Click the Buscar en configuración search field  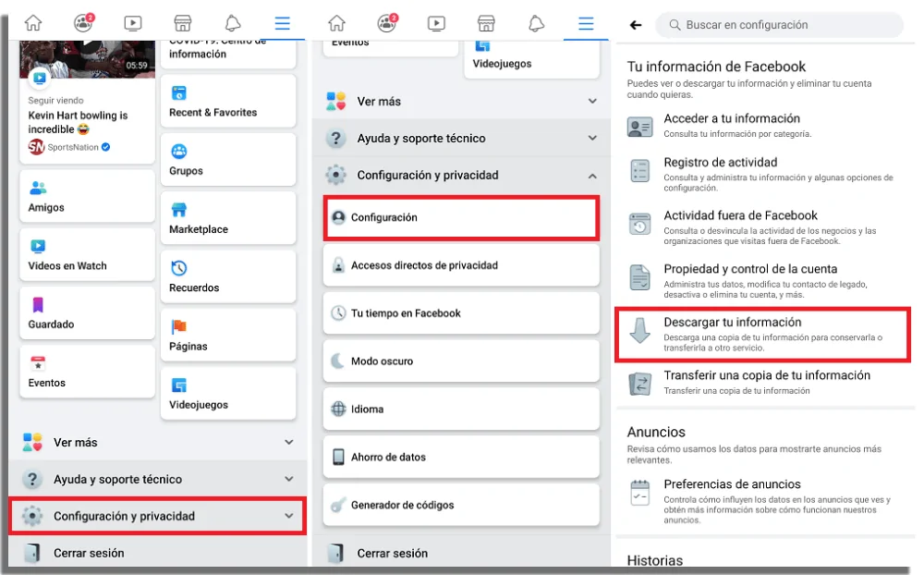779,25
